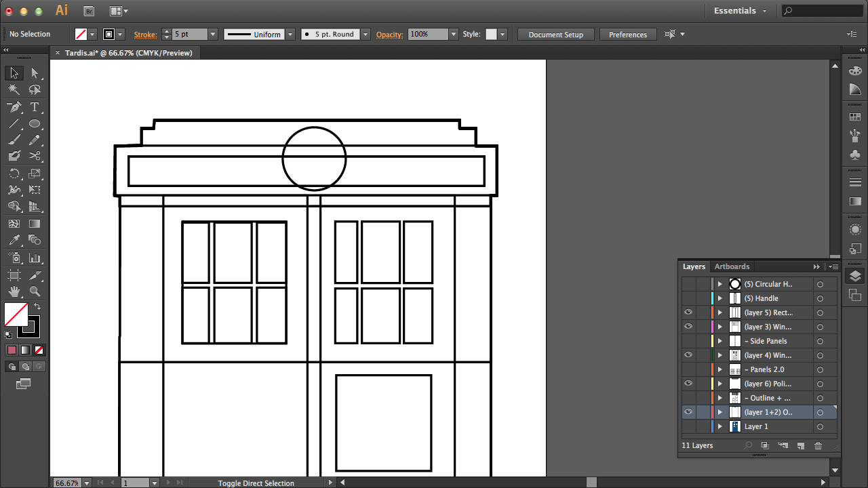868x488 pixels.
Task: Select the Rotate tool
Action: (14, 174)
